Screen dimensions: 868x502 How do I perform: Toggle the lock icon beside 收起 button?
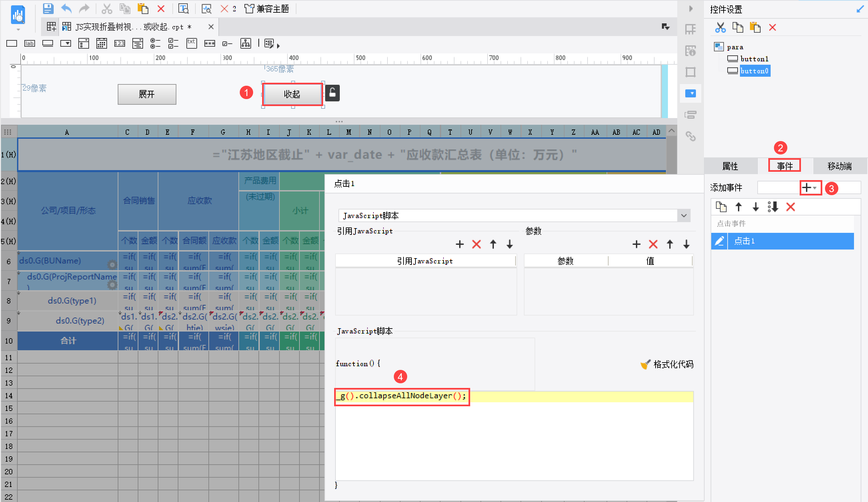[x=332, y=93]
